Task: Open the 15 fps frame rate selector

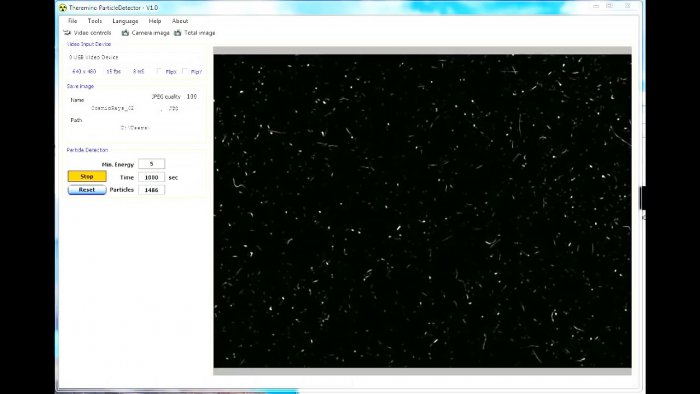Action: tap(114, 71)
